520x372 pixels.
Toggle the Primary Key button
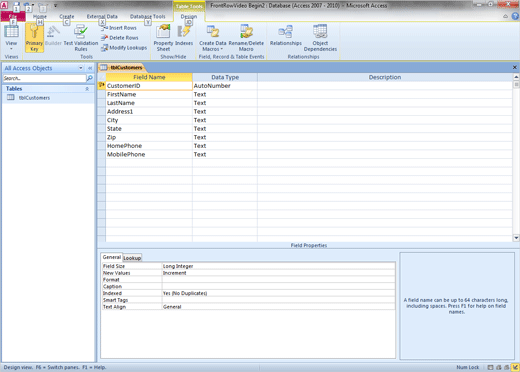34,37
